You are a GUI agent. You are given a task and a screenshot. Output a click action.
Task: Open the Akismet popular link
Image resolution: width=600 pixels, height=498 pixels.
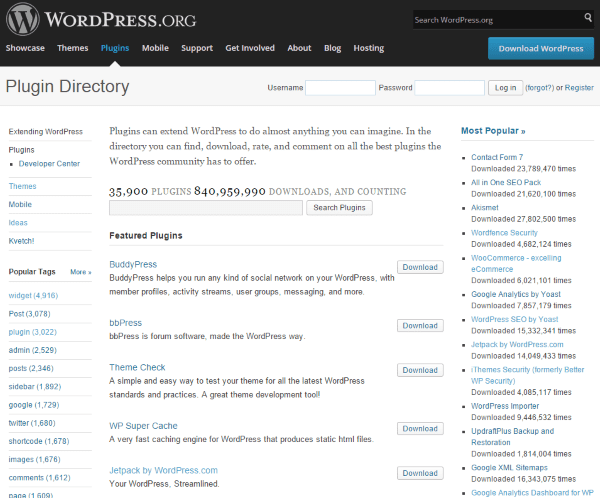[x=485, y=208]
